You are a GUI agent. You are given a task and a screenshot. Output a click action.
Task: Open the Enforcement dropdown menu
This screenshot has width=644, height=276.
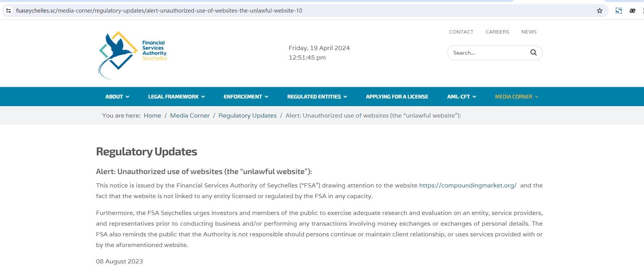pyautogui.click(x=246, y=97)
